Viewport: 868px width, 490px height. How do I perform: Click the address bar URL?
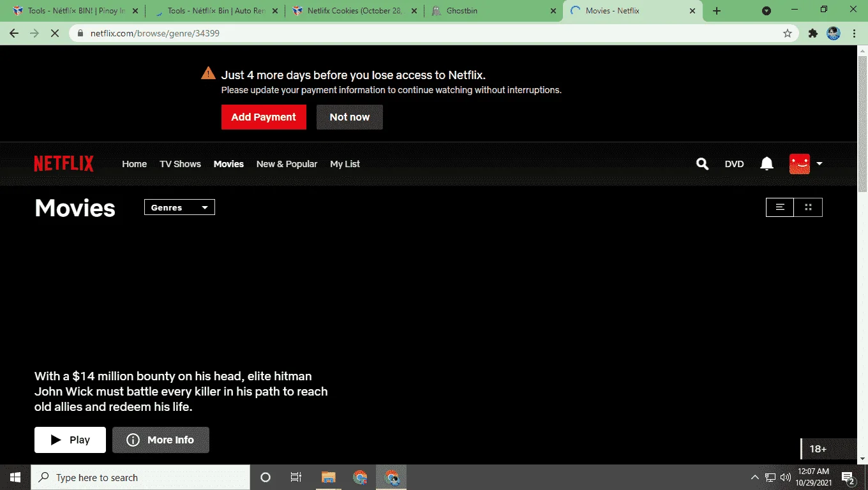[x=155, y=33]
